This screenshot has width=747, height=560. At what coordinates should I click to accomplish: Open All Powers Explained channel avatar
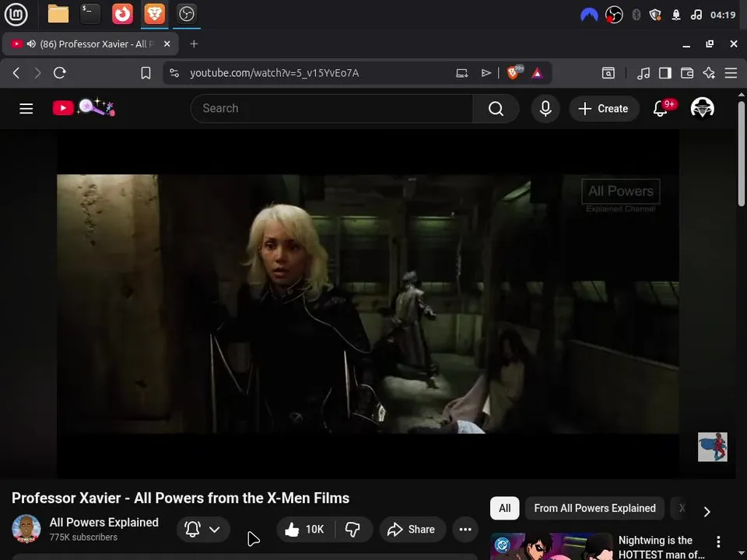26,529
